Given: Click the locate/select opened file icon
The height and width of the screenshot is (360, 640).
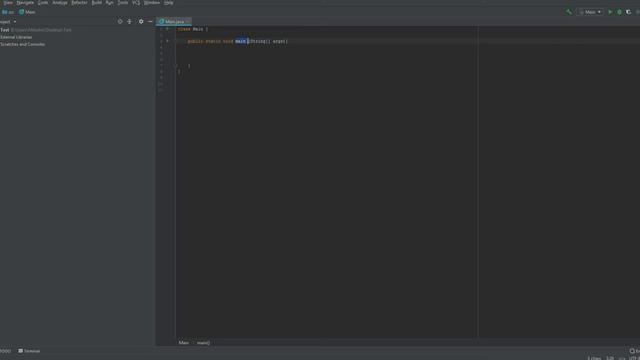Looking at the screenshot, I should (120, 21).
